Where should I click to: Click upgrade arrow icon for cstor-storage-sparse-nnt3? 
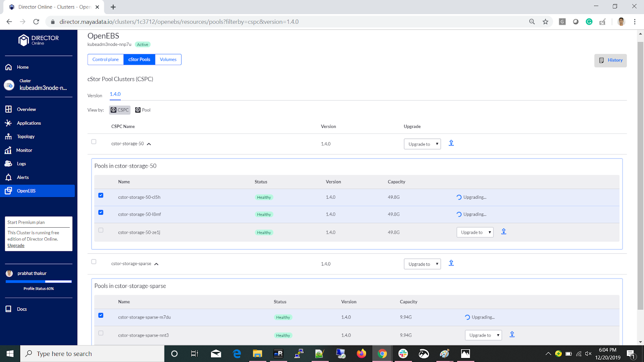click(512, 334)
